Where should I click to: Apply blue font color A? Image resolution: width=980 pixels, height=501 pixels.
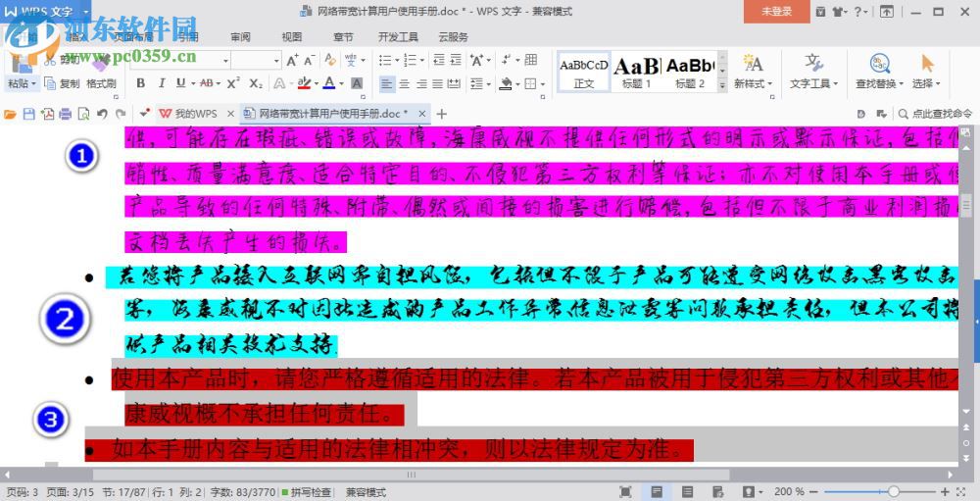[x=328, y=83]
